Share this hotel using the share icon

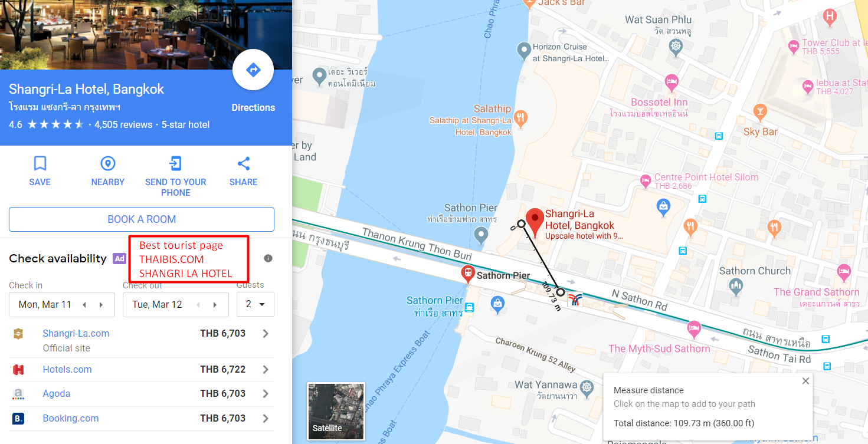tap(244, 163)
